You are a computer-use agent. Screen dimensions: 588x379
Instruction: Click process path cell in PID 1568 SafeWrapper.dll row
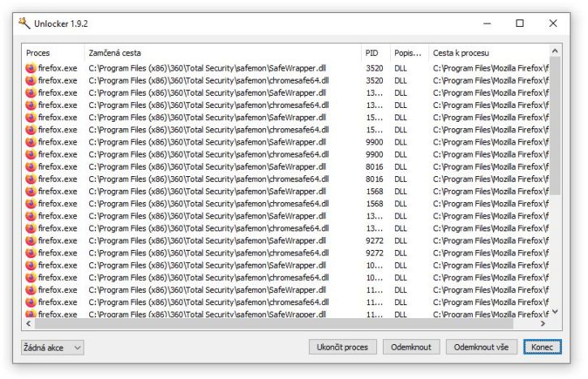(x=491, y=192)
